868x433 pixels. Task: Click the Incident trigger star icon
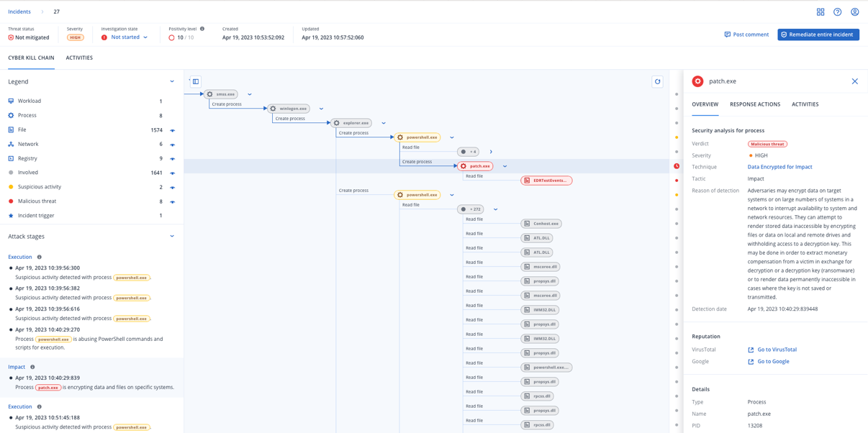tap(11, 216)
